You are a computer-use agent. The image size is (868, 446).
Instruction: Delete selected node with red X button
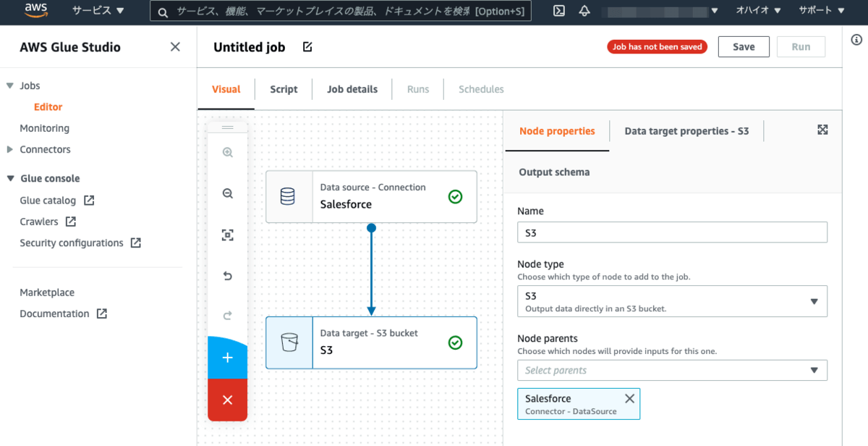[x=228, y=400]
